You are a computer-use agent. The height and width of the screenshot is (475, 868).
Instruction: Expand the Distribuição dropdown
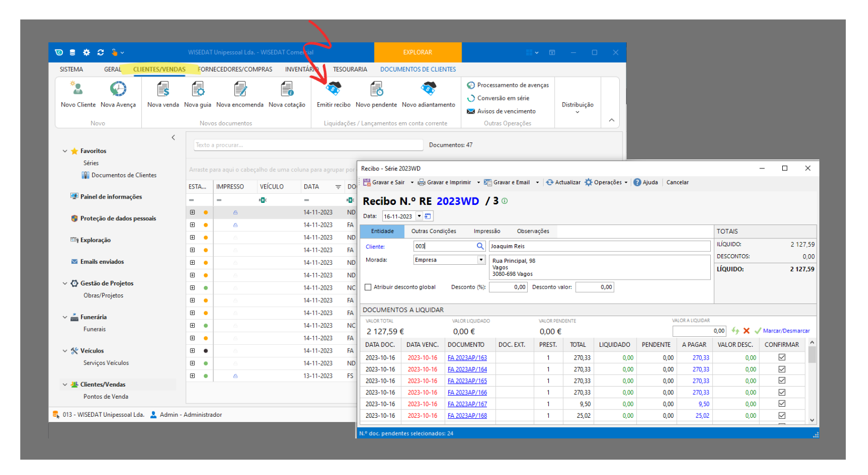point(577,107)
